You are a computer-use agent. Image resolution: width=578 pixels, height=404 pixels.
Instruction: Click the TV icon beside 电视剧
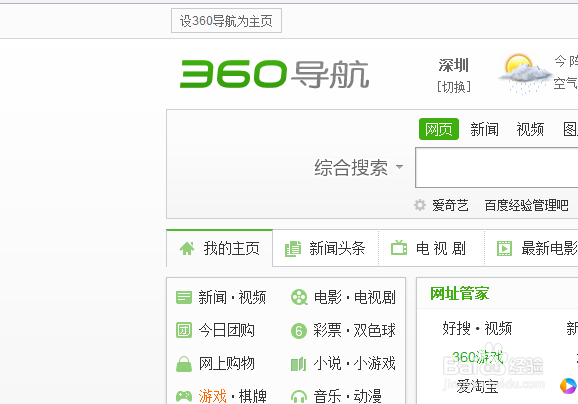tap(399, 248)
